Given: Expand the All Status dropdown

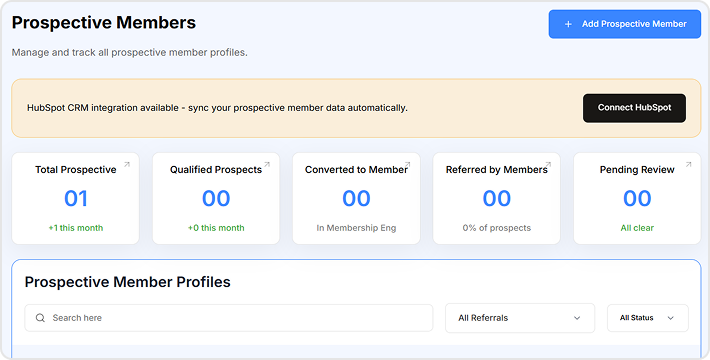Looking at the screenshot, I should tap(648, 318).
